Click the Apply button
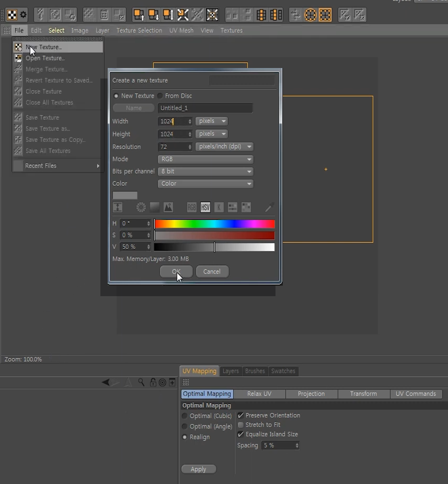The width and height of the screenshot is (448, 484). pyautogui.click(x=199, y=469)
